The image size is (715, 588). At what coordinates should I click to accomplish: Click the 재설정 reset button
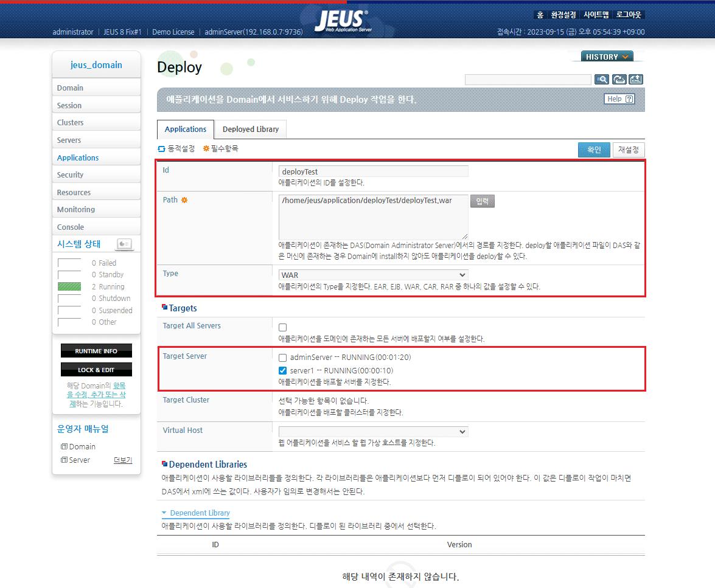[628, 150]
